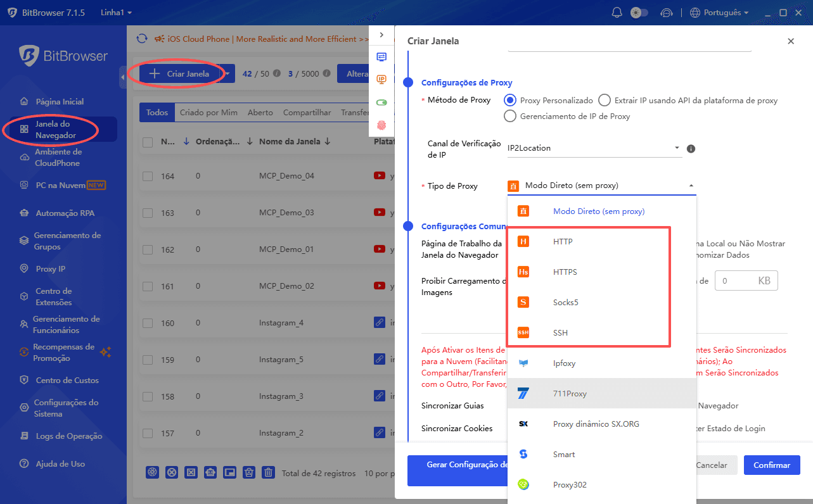The height and width of the screenshot is (504, 813).
Task: Click the trash delete icon in the bottom toolbar
Action: 269,472
